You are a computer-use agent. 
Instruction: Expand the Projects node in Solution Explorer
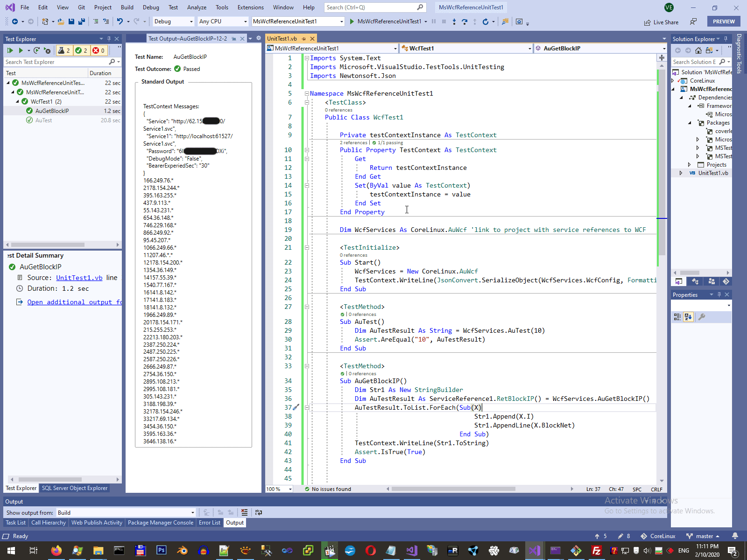click(690, 165)
